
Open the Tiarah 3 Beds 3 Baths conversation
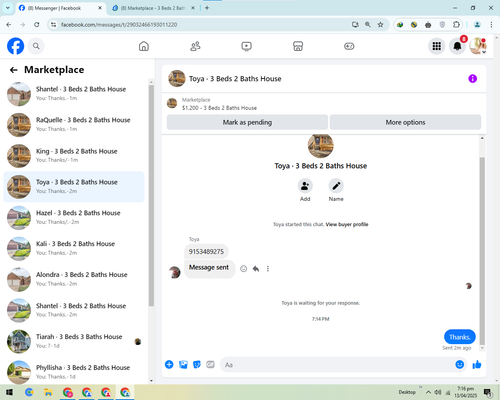[x=74, y=341]
